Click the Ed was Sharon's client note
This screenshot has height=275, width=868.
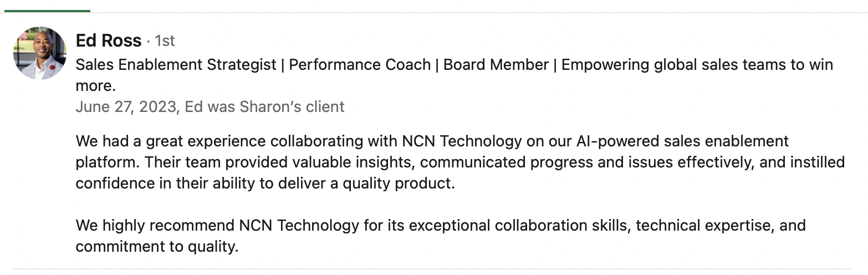[x=264, y=106]
